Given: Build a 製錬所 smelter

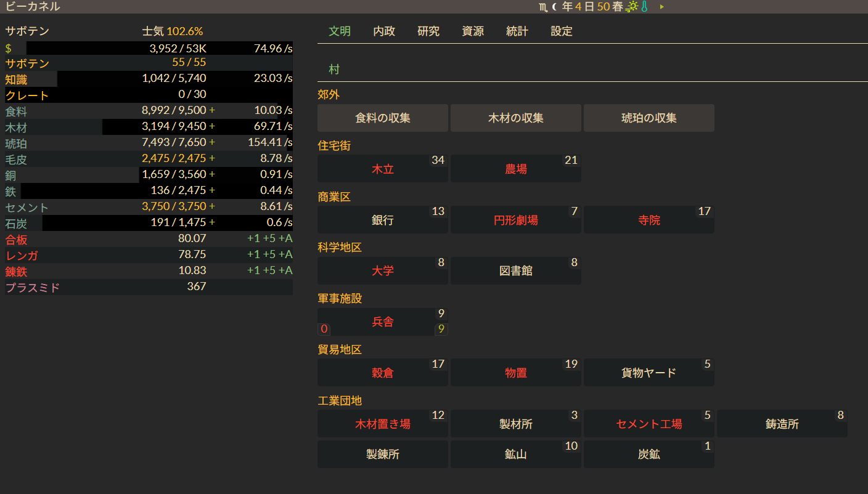Looking at the screenshot, I should (x=382, y=455).
